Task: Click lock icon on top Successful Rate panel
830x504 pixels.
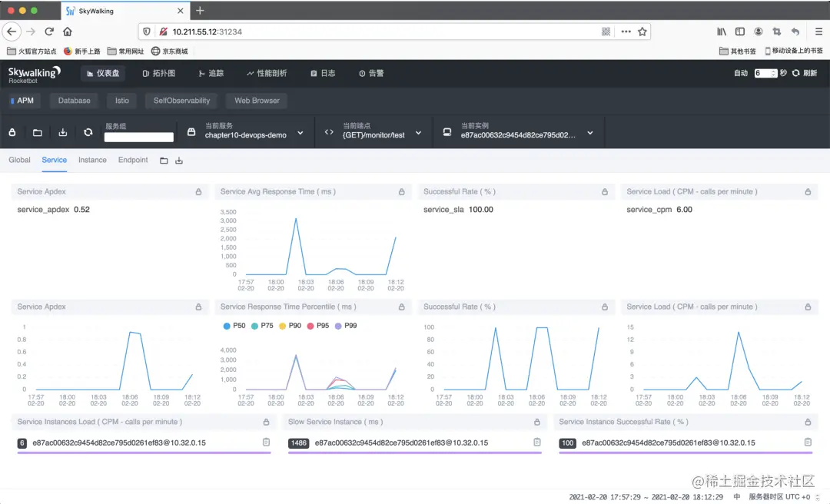Action: pos(605,191)
